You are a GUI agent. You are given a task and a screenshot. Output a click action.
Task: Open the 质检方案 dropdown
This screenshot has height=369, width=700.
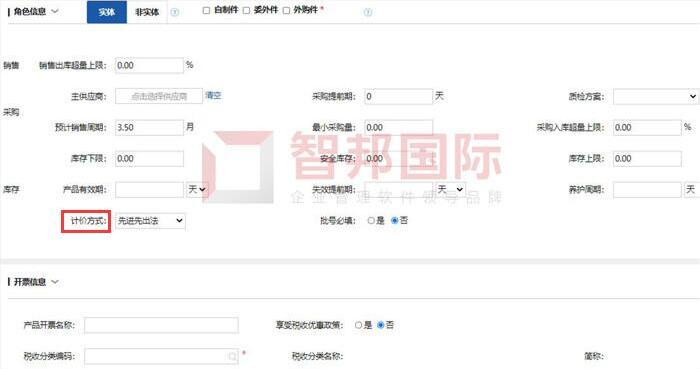pos(656,96)
